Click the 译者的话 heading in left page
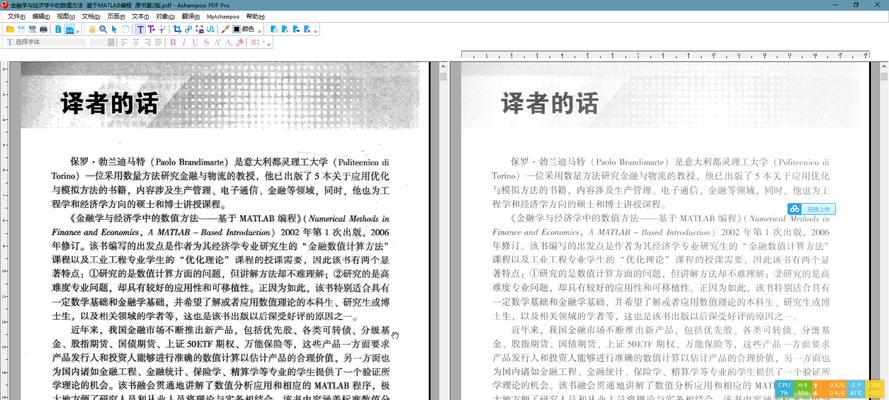This screenshot has width=889, height=400. tap(109, 104)
